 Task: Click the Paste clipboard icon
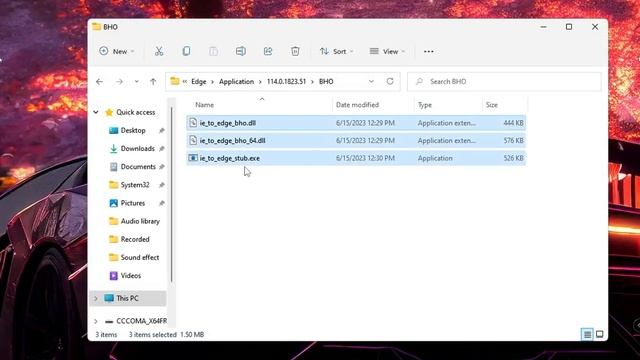(x=213, y=51)
